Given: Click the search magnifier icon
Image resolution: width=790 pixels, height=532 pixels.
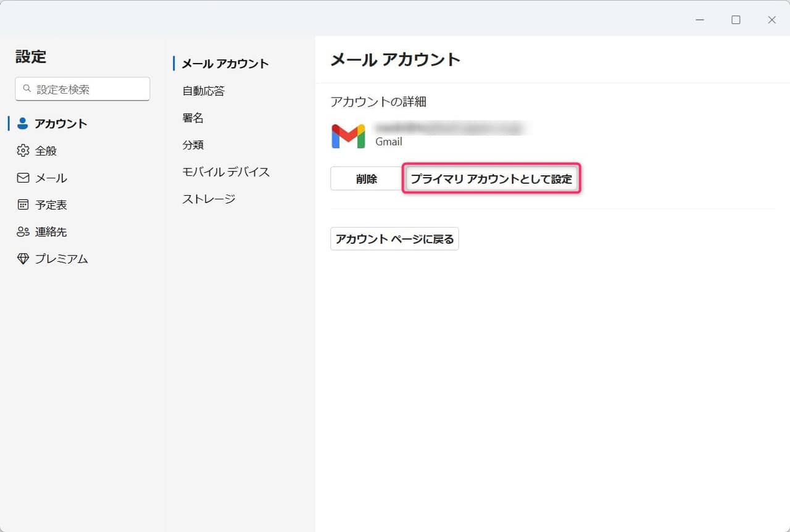Looking at the screenshot, I should coord(27,89).
